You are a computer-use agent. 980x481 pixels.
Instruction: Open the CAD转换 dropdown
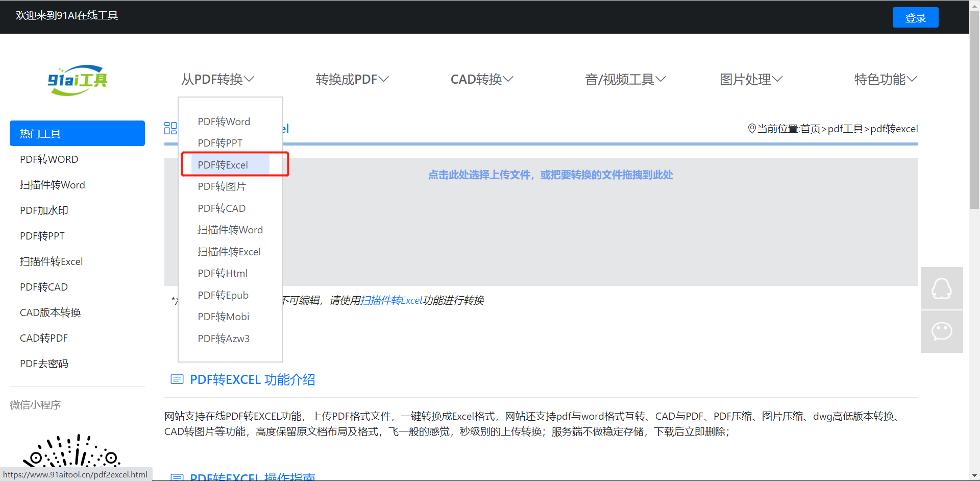click(x=481, y=79)
